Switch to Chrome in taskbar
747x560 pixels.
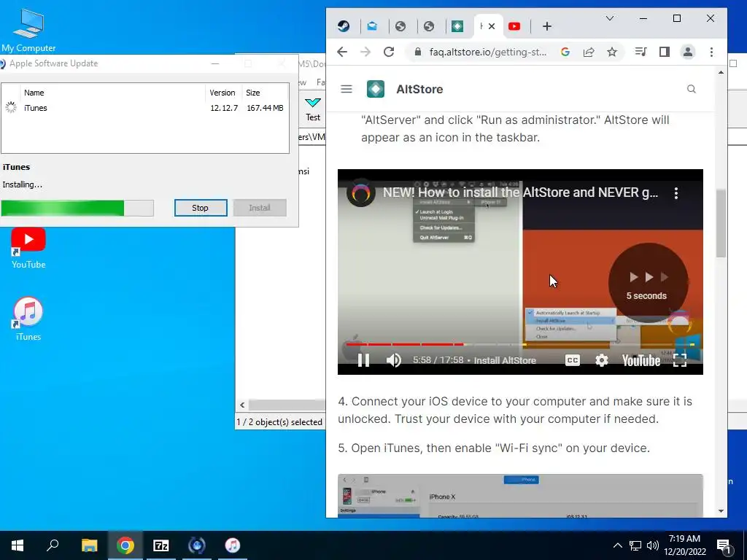tap(125, 545)
